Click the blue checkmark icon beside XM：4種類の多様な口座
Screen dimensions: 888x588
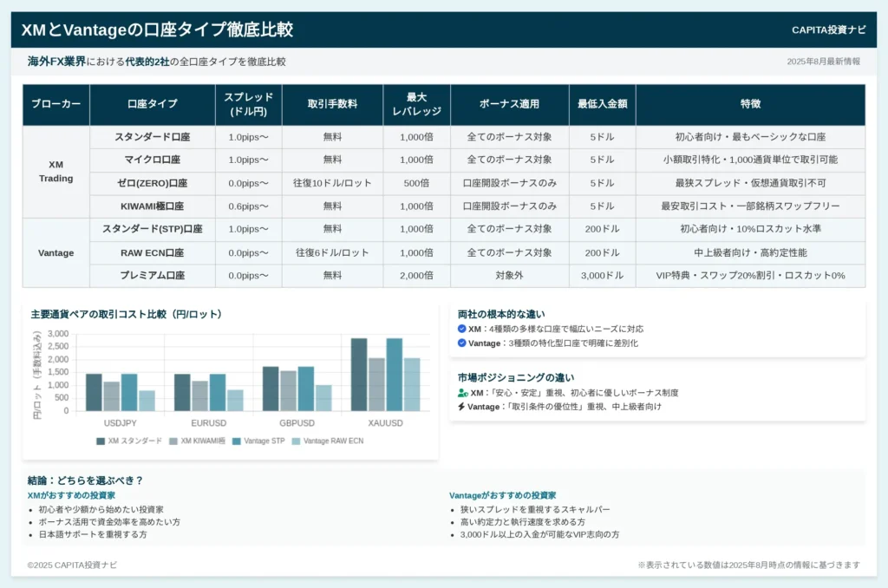tap(461, 329)
